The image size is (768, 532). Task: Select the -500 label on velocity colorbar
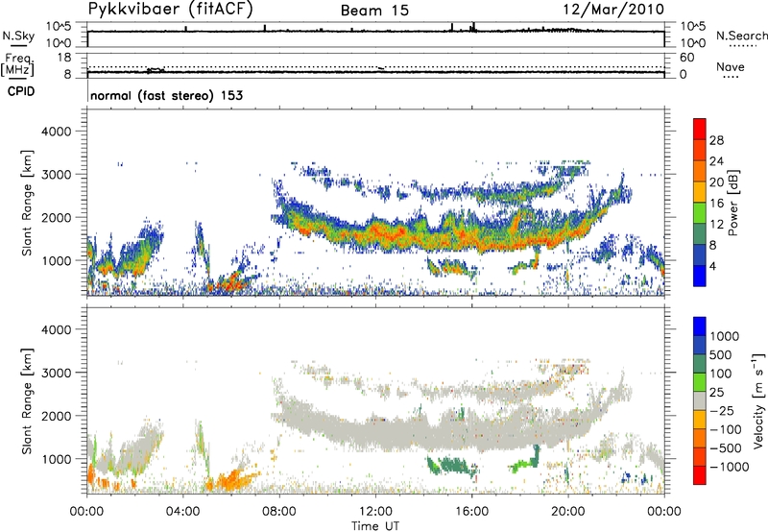click(726, 448)
